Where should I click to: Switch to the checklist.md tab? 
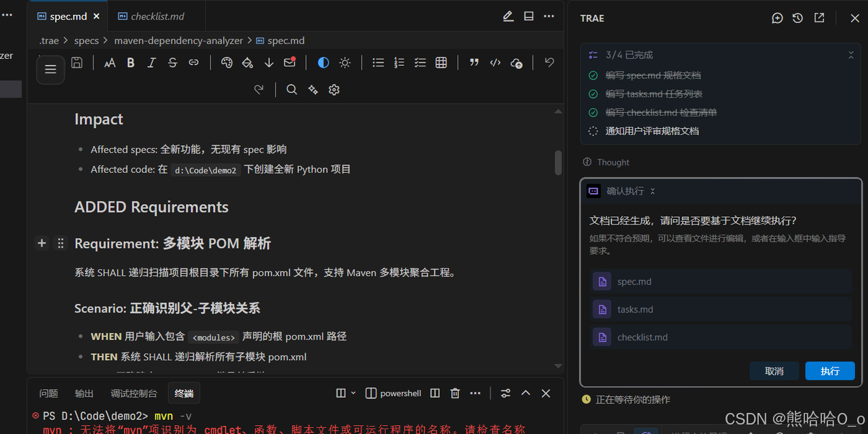pos(157,16)
